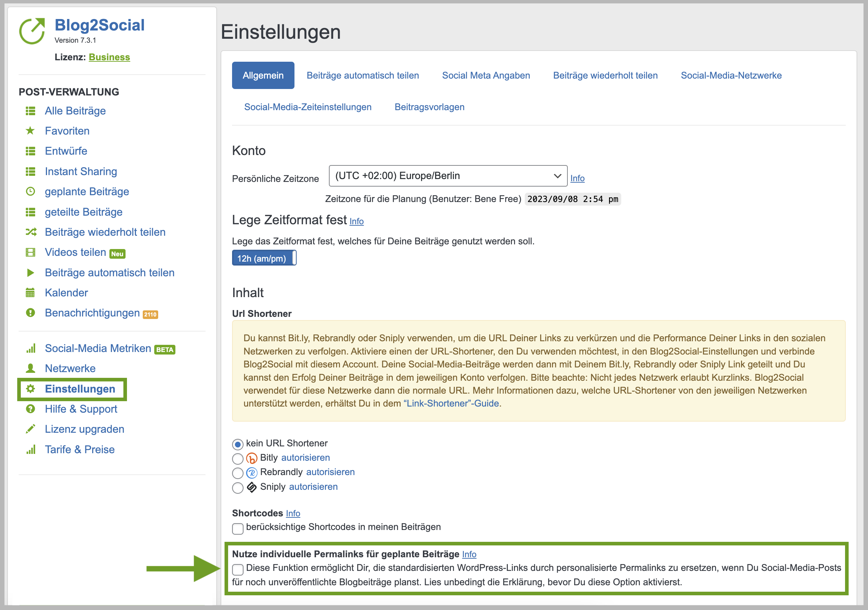Click the 2023/09/08 2:54 pm timestamp
Viewport: 868px width, 610px height.
coord(573,199)
